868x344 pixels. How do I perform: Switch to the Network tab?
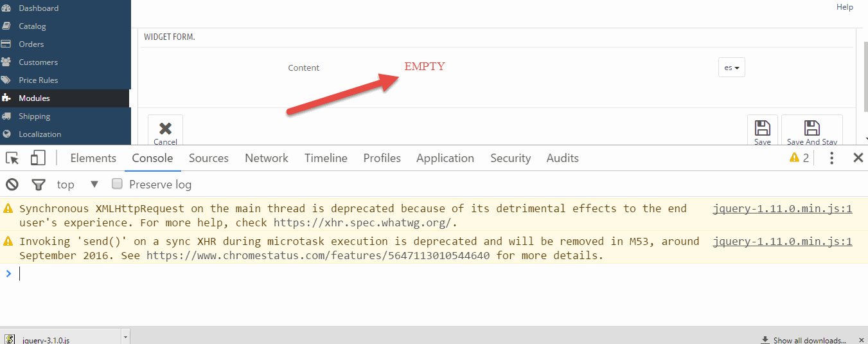[267, 158]
